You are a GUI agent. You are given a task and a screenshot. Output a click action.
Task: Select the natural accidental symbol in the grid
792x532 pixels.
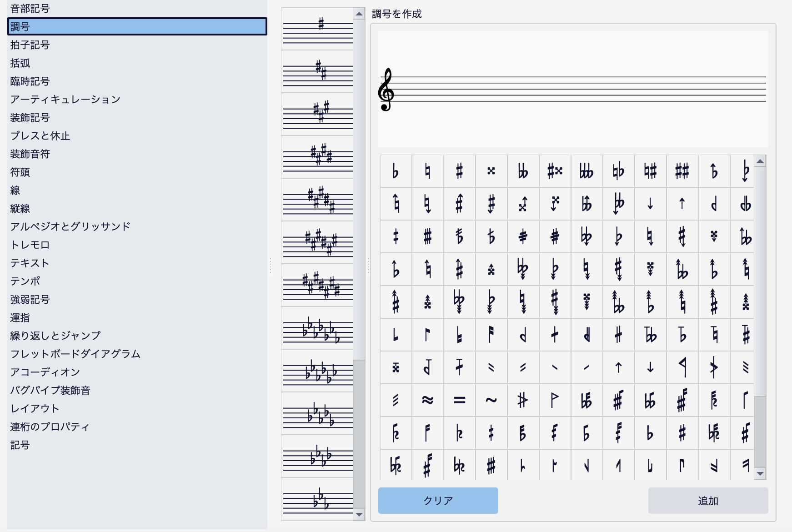pyautogui.click(x=427, y=171)
